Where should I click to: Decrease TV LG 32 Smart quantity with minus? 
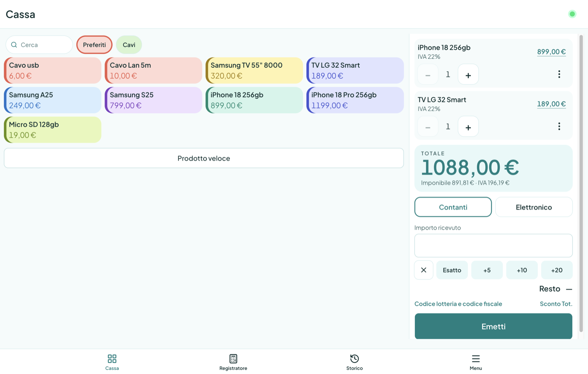point(428,127)
